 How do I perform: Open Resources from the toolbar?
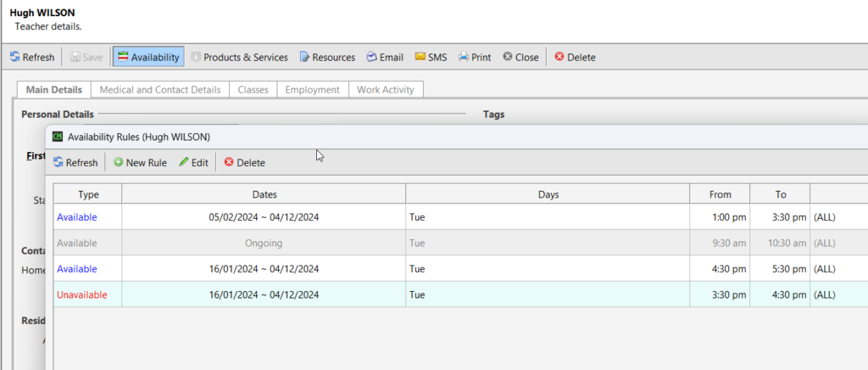coord(328,57)
